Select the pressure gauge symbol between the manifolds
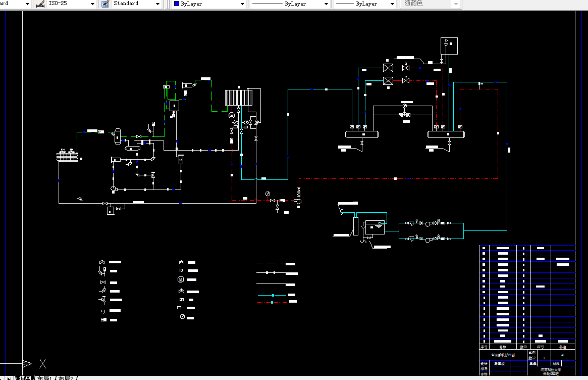Screen dimensions: 588x380 (405, 106)
